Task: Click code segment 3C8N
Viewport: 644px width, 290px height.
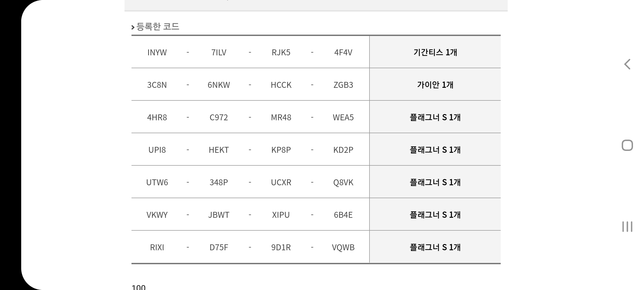Action: tap(157, 85)
